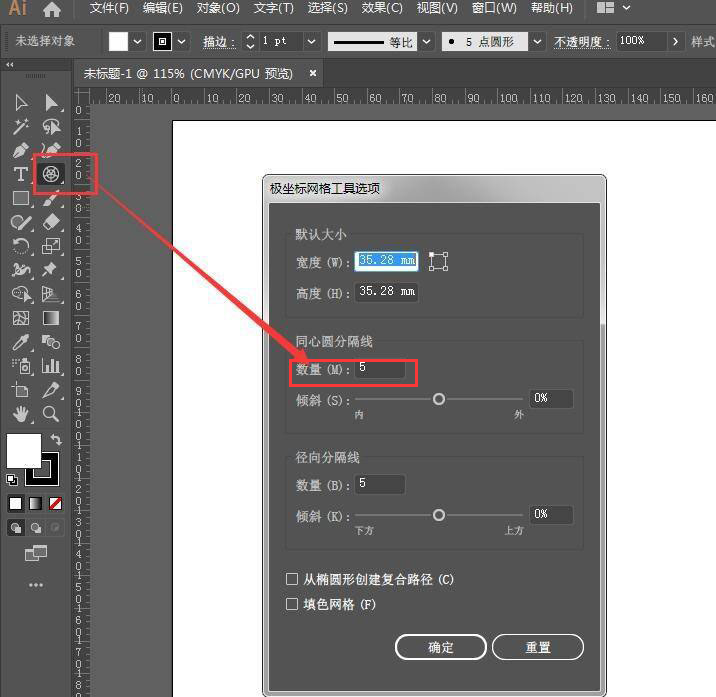Viewport: 716px width, 697px height.
Task: Go to the Illustrator Home screen
Action: 52,9
